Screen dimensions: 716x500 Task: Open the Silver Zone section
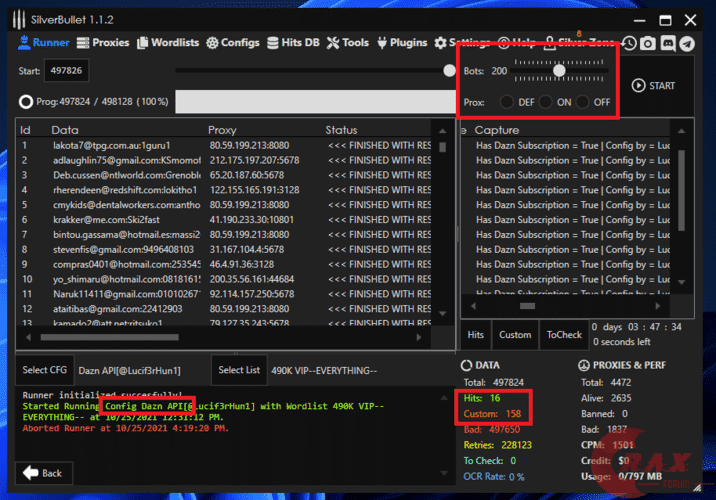(x=578, y=43)
